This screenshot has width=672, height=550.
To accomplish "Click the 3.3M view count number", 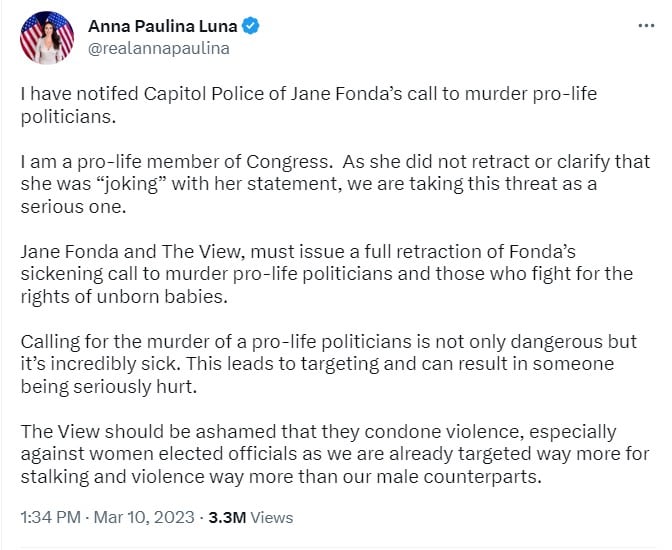I will (223, 518).
